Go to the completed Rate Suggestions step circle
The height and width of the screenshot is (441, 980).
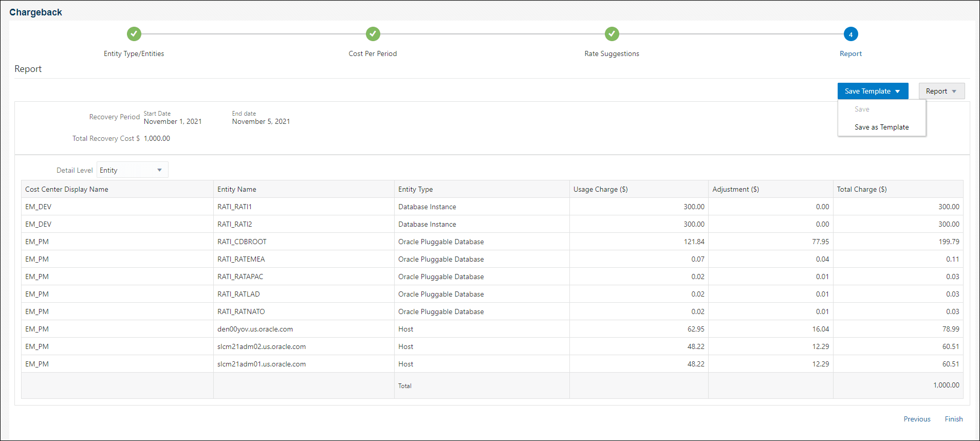click(x=612, y=34)
